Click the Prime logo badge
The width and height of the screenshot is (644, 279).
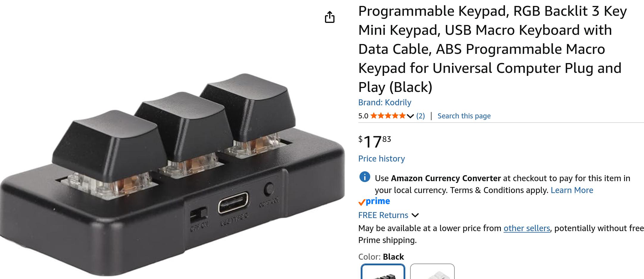374,202
